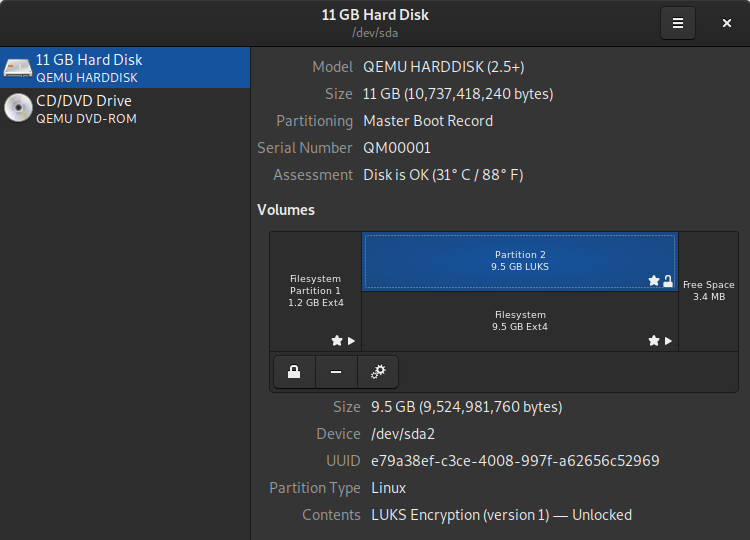Open additional partition options gears
The image size is (750, 540).
coord(378,372)
